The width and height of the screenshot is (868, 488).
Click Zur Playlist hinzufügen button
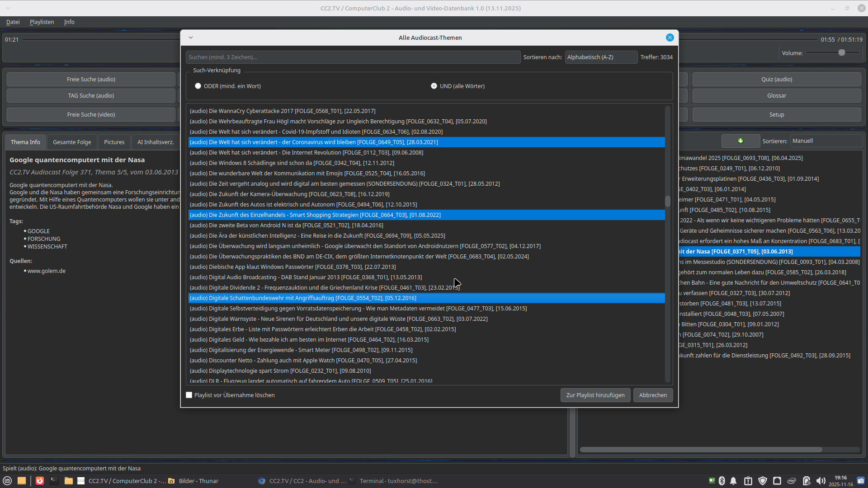tap(595, 395)
